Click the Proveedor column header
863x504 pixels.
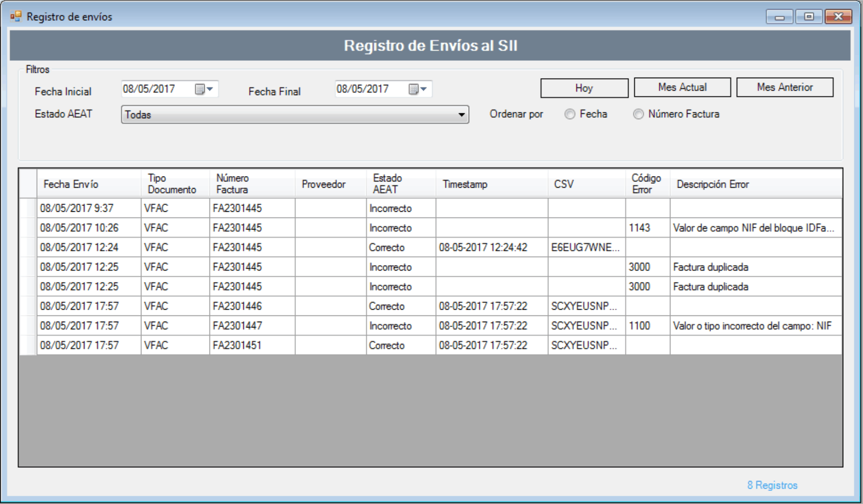[x=331, y=184]
